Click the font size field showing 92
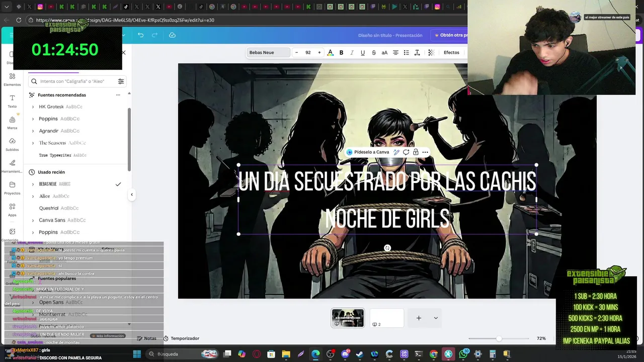Screen dimensions: 644x362 [x=308, y=52]
